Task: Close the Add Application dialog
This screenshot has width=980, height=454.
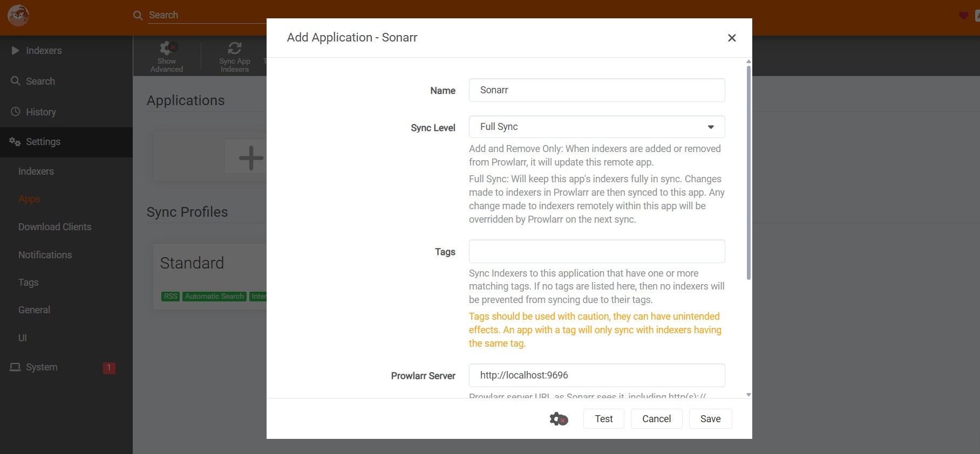Action: [x=732, y=38]
